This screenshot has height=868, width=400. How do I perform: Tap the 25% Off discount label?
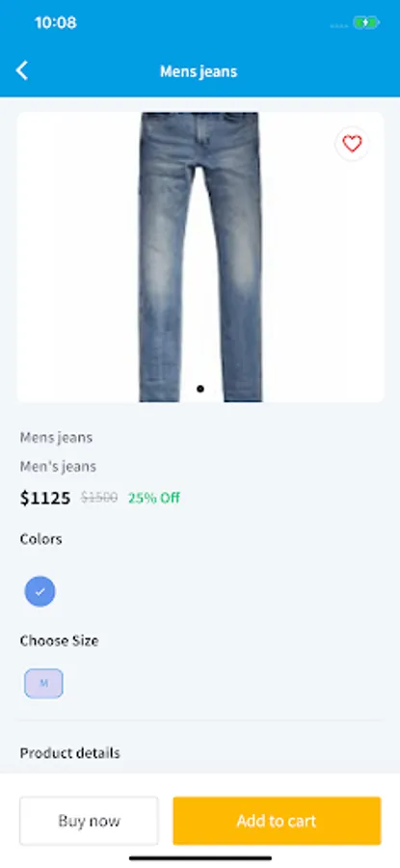[154, 498]
